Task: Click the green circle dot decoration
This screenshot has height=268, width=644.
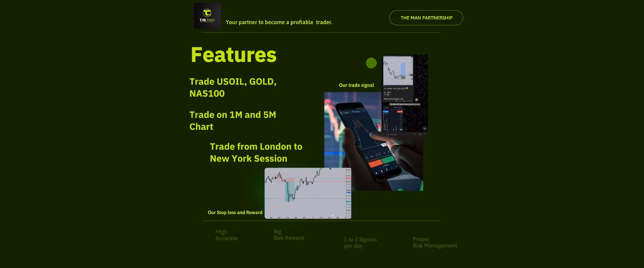Action: tap(371, 63)
